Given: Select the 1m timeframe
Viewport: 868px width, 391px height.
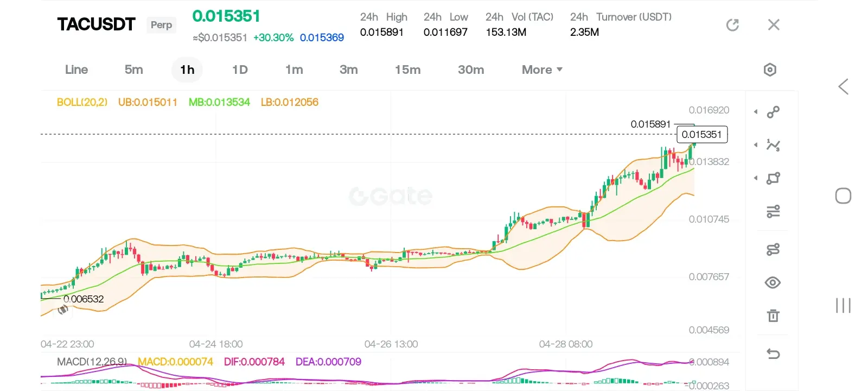Looking at the screenshot, I should (x=294, y=70).
